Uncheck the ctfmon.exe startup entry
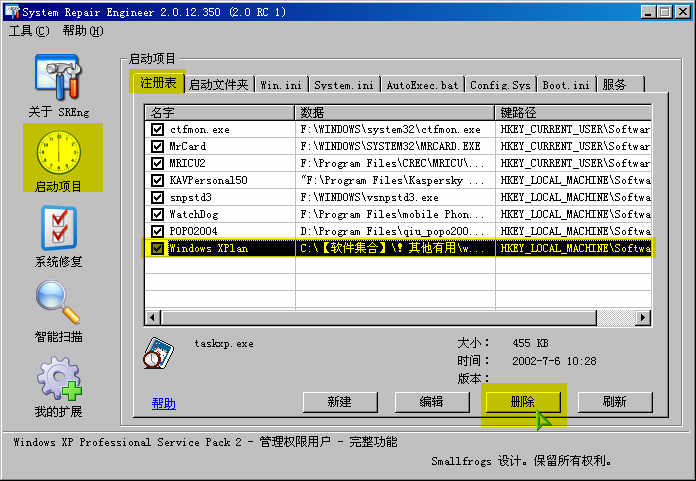696x481 pixels. click(157, 129)
